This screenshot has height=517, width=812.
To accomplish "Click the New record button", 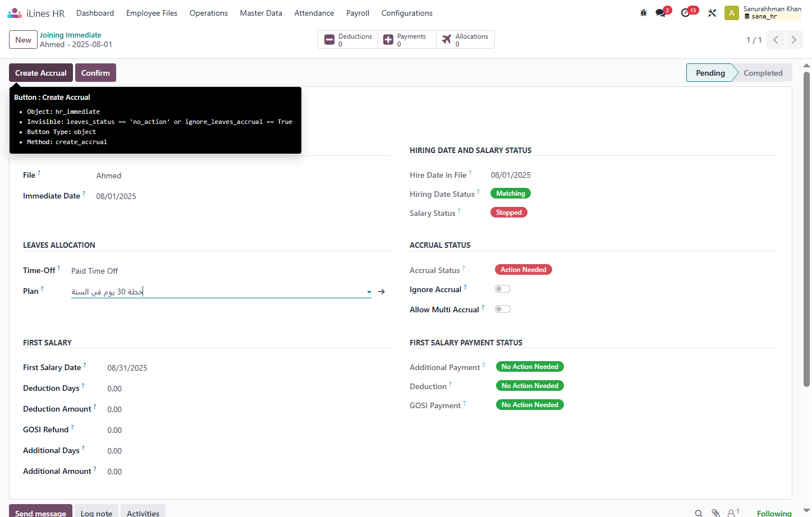I will click(x=23, y=40).
